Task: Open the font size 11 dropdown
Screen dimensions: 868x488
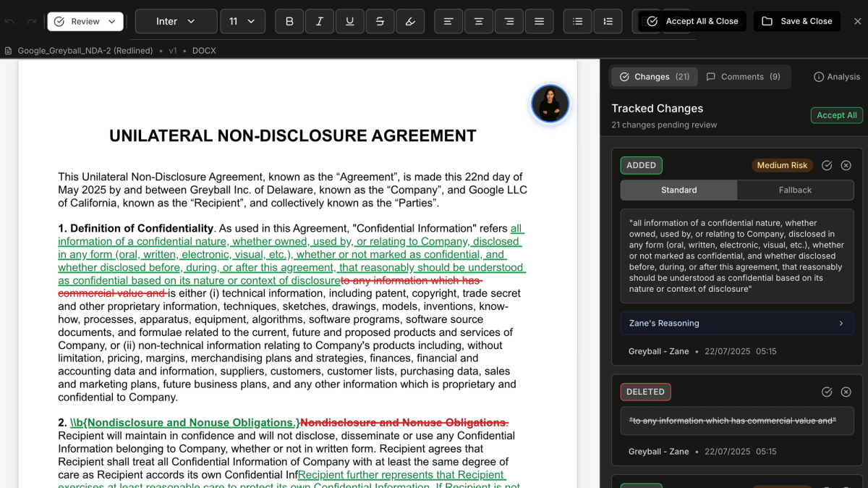Action: pyautogui.click(x=242, y=22)
